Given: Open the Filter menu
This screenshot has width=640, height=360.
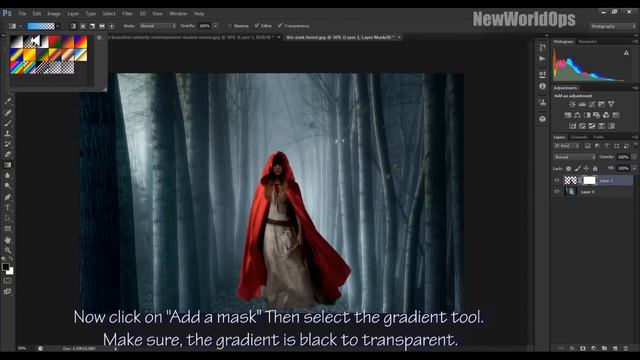Looking at the screenshot, I should click(127, 13).
